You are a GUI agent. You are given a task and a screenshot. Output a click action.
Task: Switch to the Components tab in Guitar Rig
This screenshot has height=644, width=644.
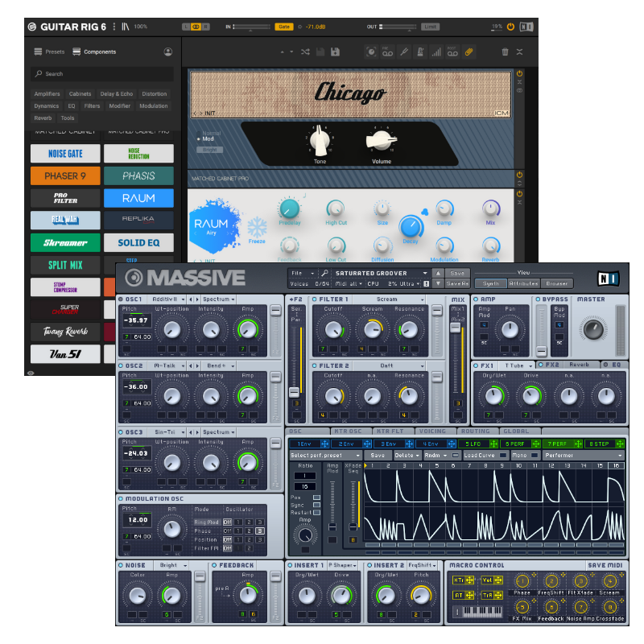[x=94, y=52]
